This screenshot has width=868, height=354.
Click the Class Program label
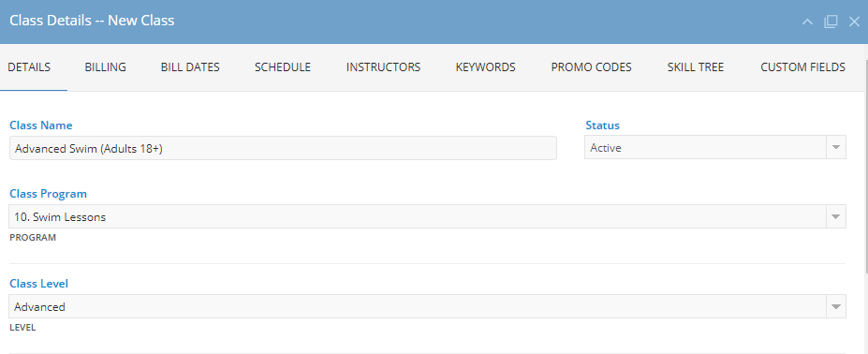48,194
